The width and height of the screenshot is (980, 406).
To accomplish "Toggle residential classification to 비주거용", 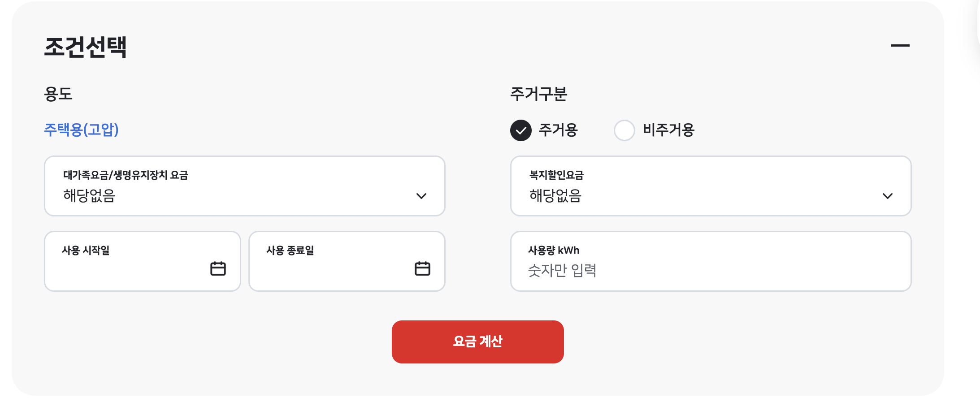I will point(624,130).
